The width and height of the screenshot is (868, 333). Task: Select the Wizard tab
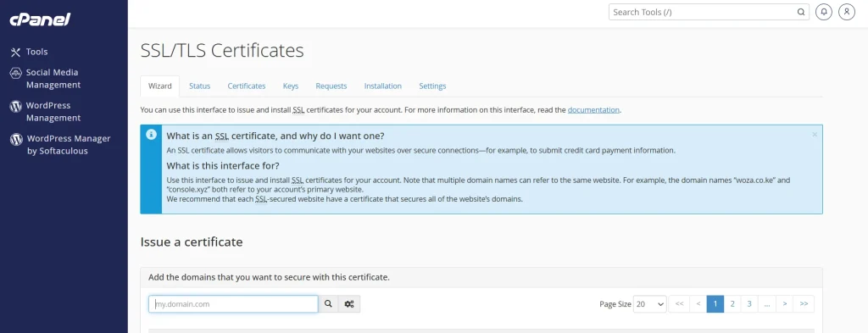point(160,86)
